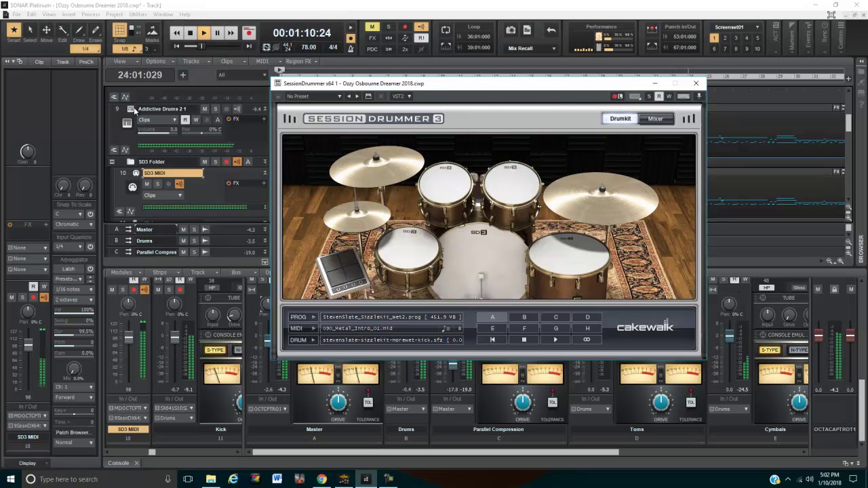Save the preset in Session Drummer toolbar
868x488 pixels.
coord(368,96)
